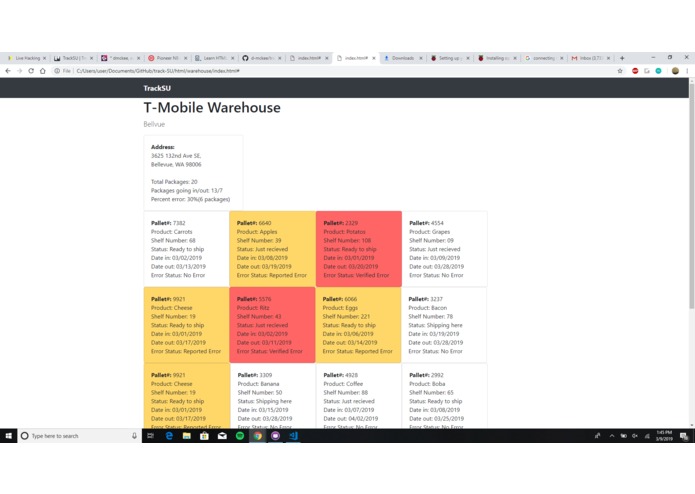Click the T-Mobile Warehouse heading
The width and height of the screenshot is (695, 494).
point(212,108)
